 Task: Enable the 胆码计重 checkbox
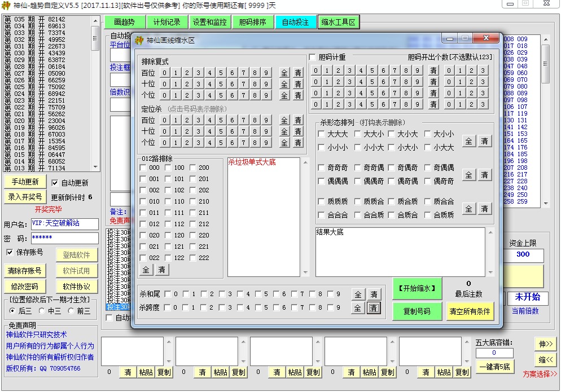(x=313, y=57)
